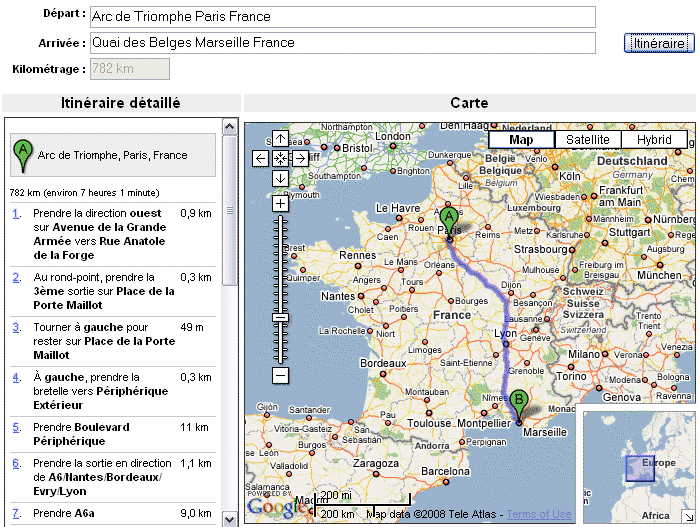Click the London city label on map
The height and width of the screenshot is (527, 700).
click(x=392, y=136)
